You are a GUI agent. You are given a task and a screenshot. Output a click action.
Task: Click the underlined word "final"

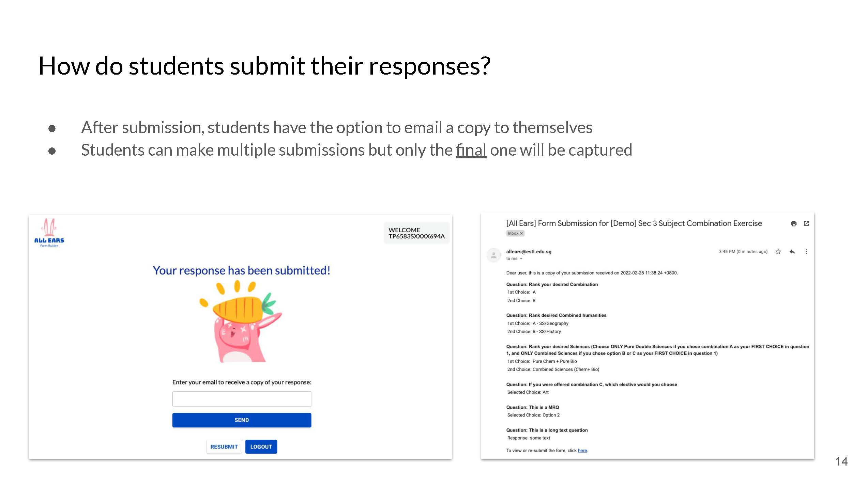[471, 150]
